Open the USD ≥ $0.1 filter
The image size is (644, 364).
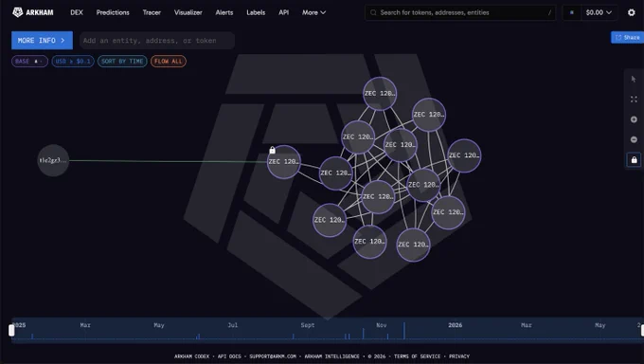73,62
